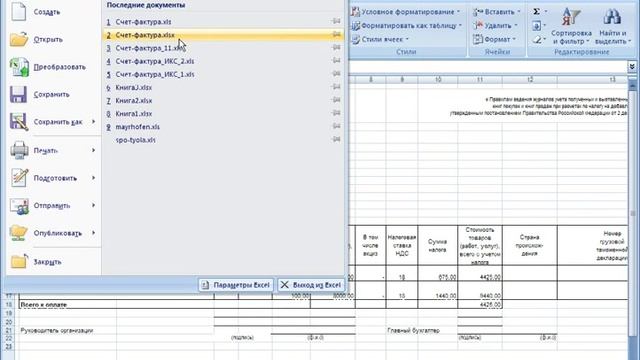This screenshot has height=360, width=640.
Task: Open Удалить cells dropdown
Action: 496,26
